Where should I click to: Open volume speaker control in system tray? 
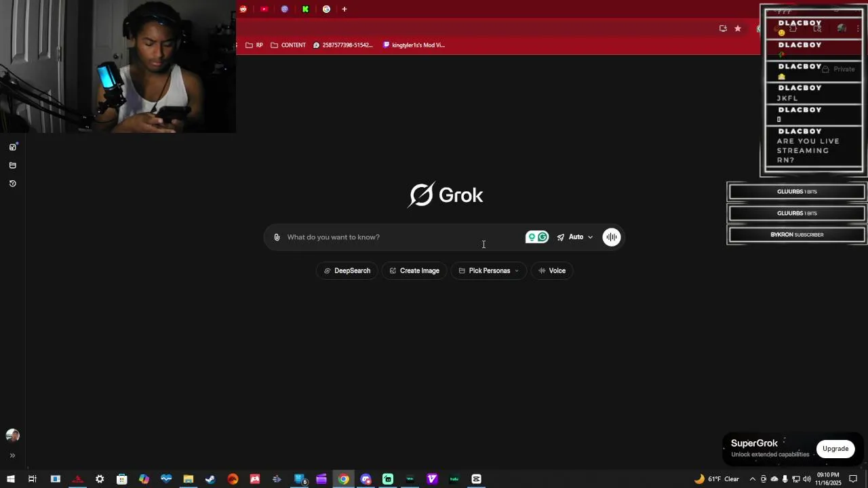point(807,479)
